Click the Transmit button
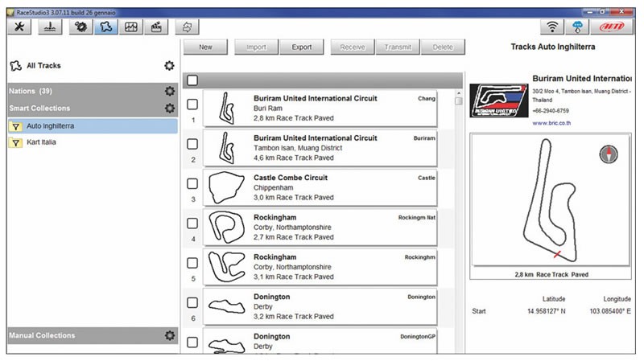The height and width of the screenshot is (361, 644). coord(398,47)
